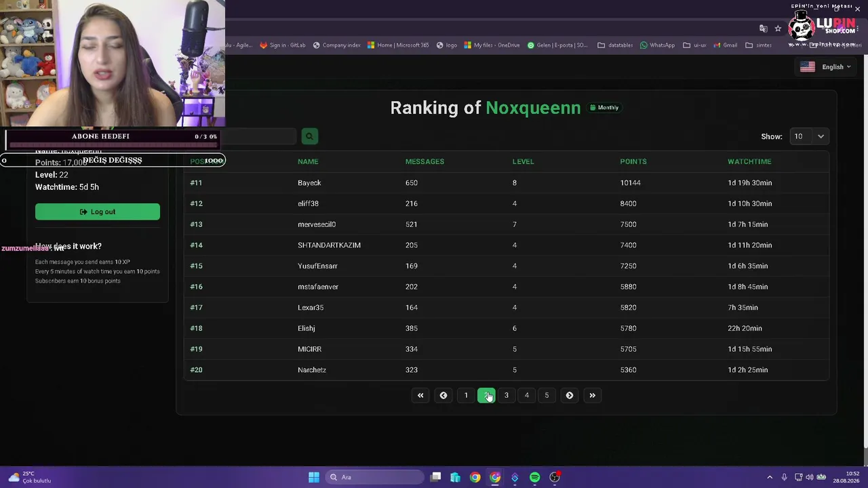Open the Gelen | E-posta bookmark
The image size is (868, 488).
(x=557, y=45)
